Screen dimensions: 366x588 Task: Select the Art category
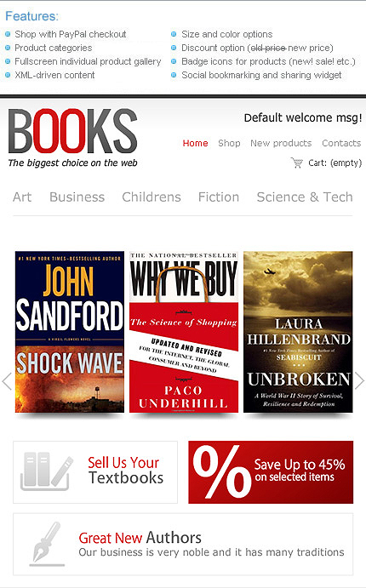click(22, 197)
